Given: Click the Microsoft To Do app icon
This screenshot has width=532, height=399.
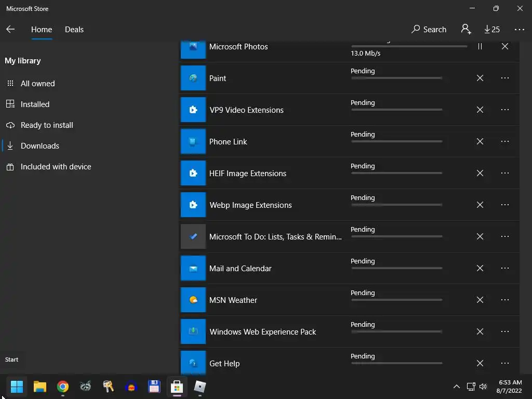Looking at the screenshot, I should pos(193,236).
